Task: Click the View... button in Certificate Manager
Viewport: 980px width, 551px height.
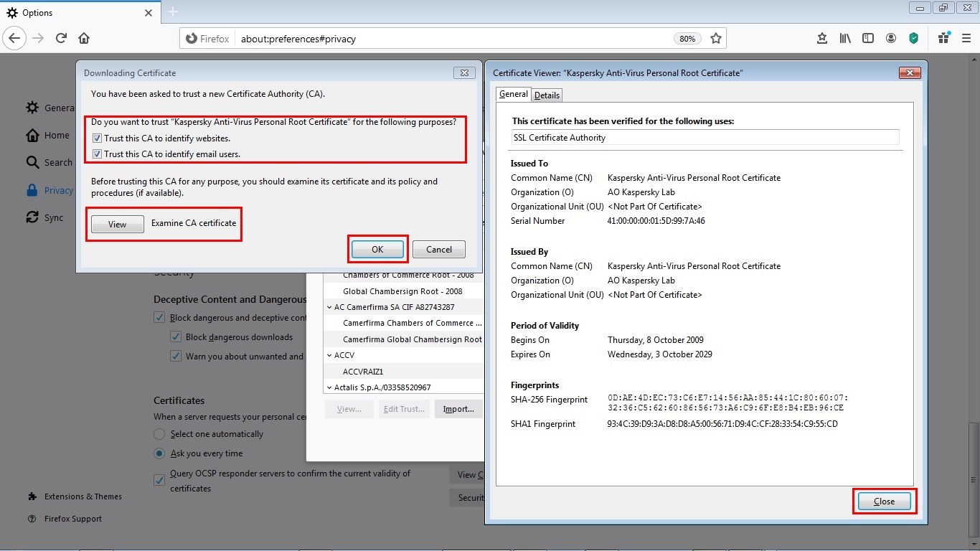Action: point(349,409)
